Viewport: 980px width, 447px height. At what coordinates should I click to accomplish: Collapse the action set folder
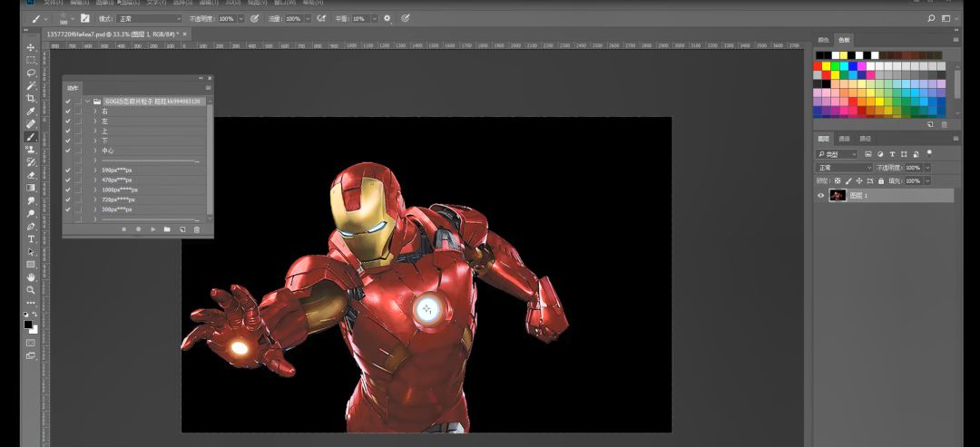click(87, 102)
